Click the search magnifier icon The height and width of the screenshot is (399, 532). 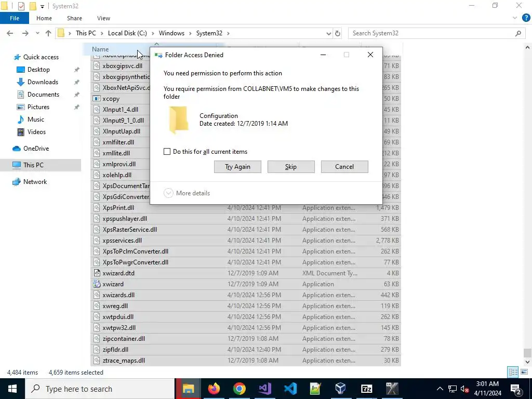[x=518, y=33]
